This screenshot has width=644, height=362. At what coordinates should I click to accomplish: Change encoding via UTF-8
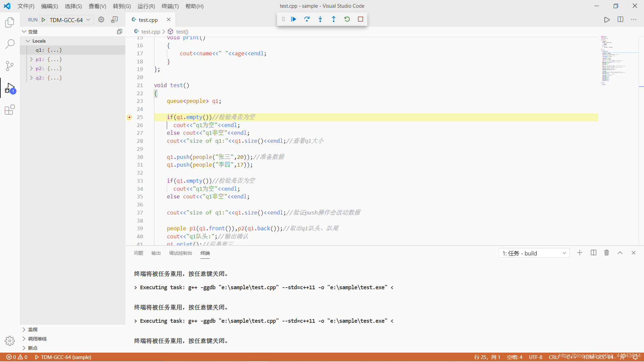click(x=536, y=357)
